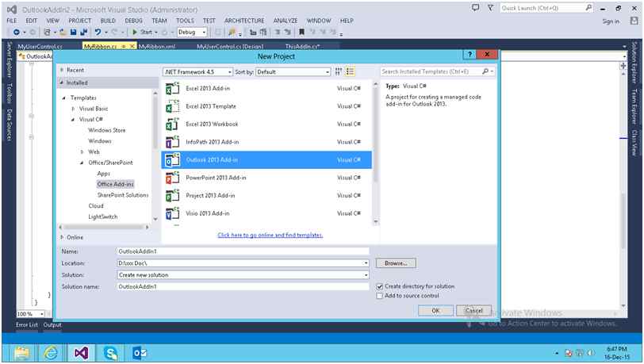644x364 pixels.
Task: Click the Name input field
Action: point(243,251)
